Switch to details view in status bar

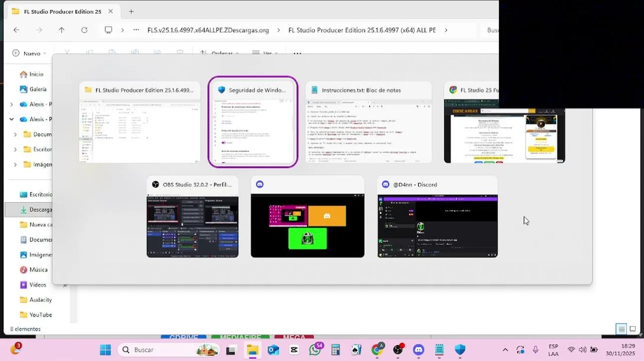[x=621, y=329]
